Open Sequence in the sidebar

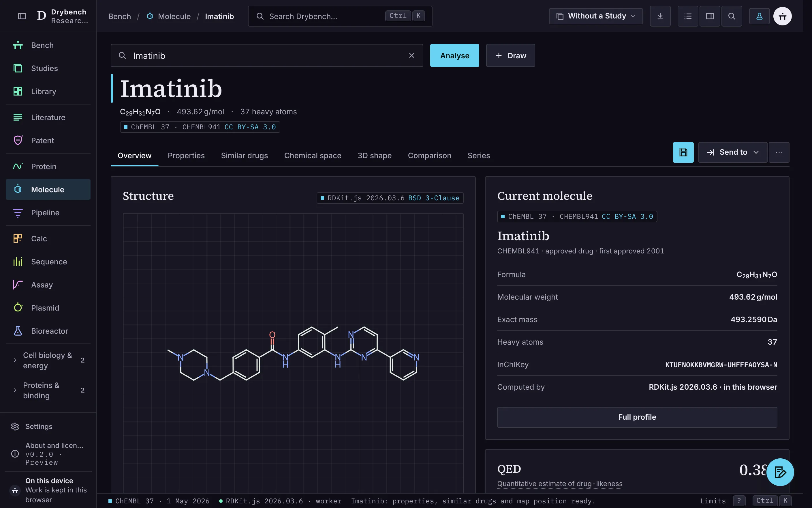(x=48, y=262)
